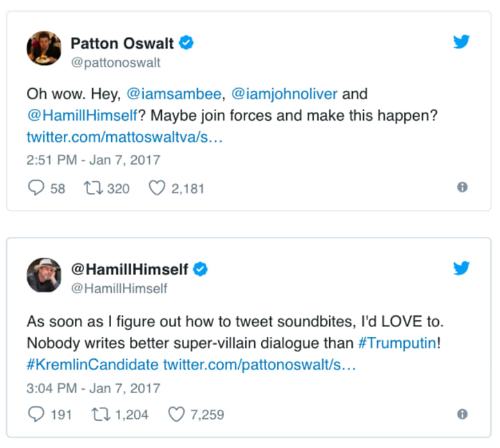Open the twitter.com/pattonoswalt link

pos(259,365)
